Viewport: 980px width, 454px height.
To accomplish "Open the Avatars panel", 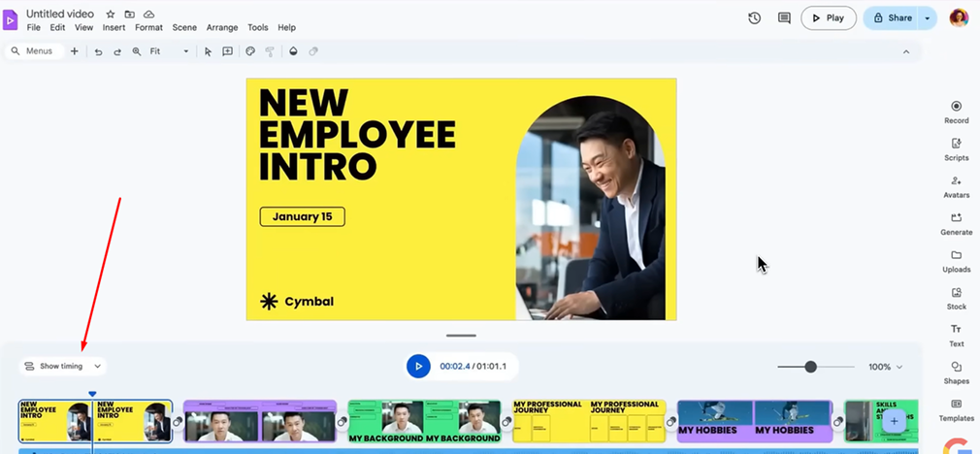I will point(956,186).
